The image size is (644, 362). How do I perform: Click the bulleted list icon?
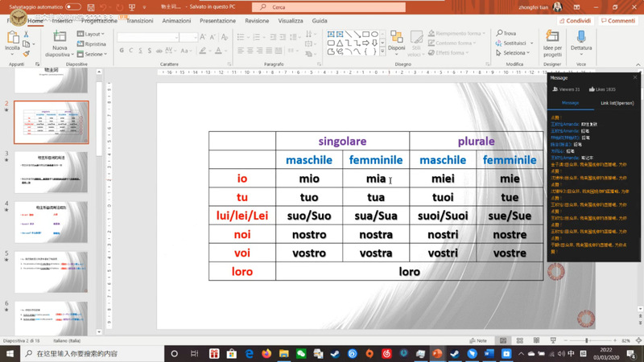241,37
